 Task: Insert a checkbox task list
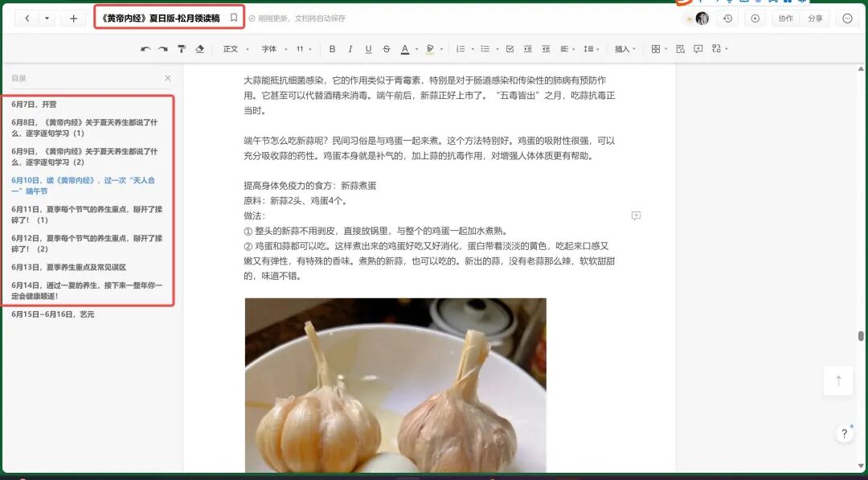510,49
